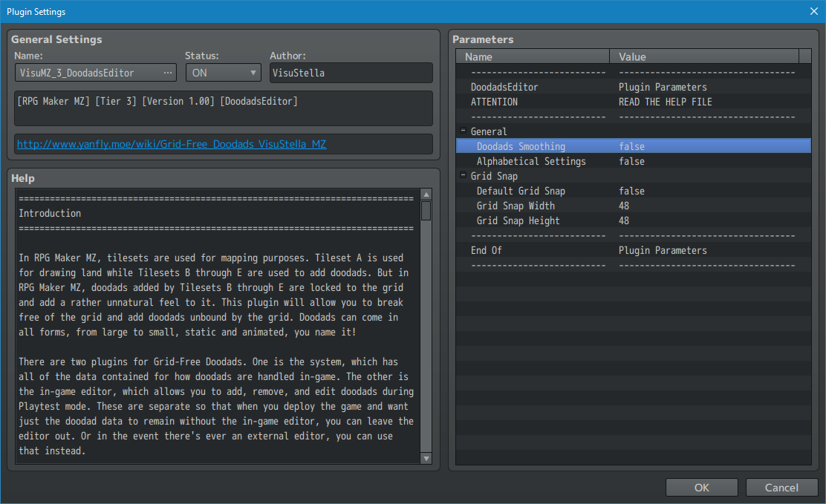Collapse the General parameter group
The image size is (826, 504).
pyautogui.click(x=464, y=131)
